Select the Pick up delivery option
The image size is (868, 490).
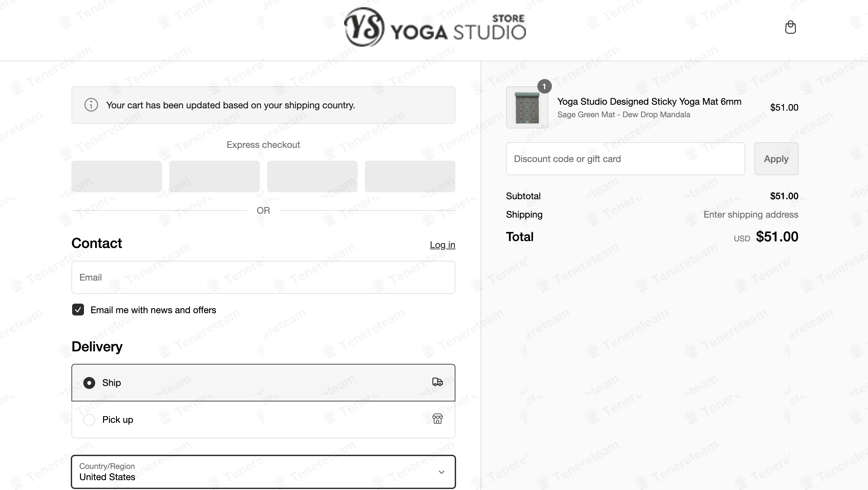tap(89, 420)
